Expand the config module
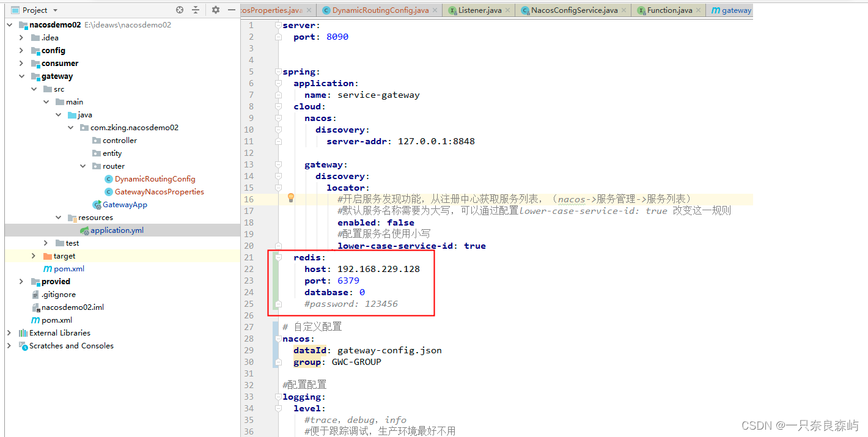Viewport: 868px width, 437px height. click(x=21, y=51)
